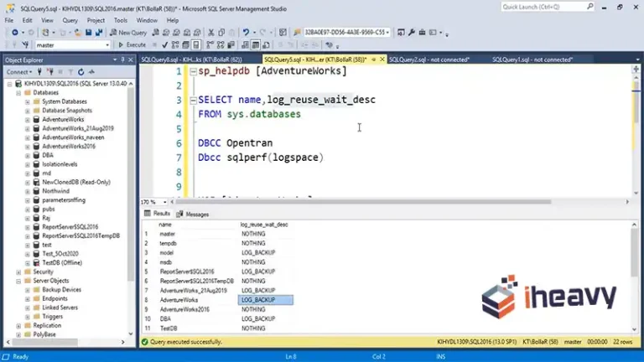This screenshot has width=644, height=362.
Task: Toggle Results to Grid icon
Action: [255, 45]
